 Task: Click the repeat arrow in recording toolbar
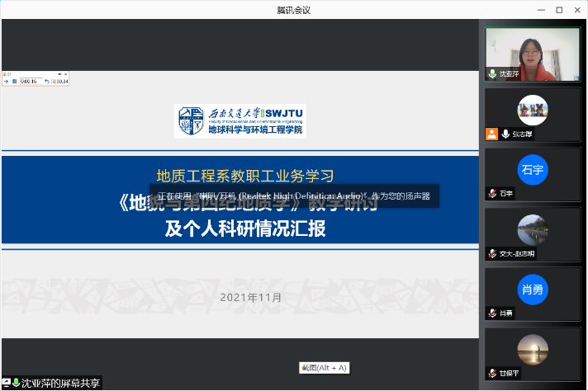[x=47, y=81]
